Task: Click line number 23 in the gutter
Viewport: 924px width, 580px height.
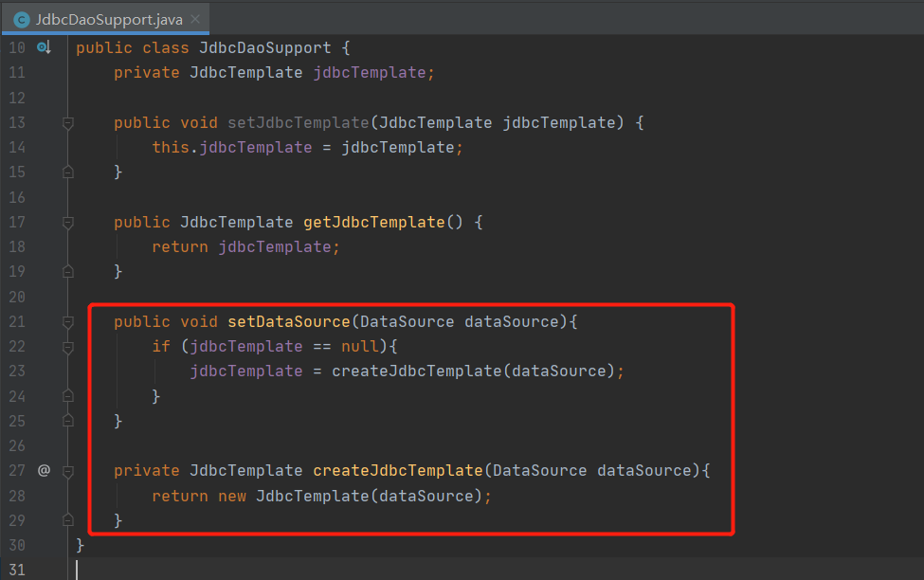Action: coord(17,372)
